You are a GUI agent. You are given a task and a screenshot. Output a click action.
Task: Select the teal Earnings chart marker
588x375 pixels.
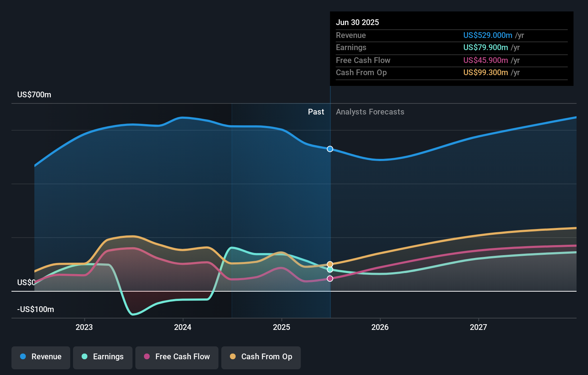(329, 270)
